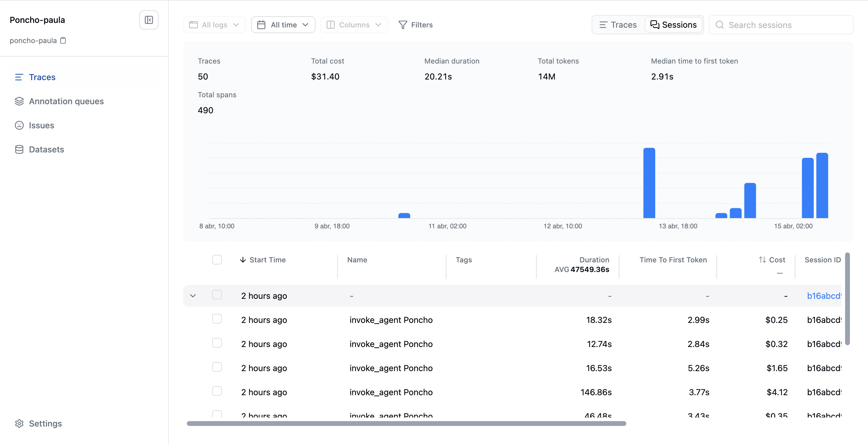Screen dimensions: 868x444
Task: Click the Issues sad-face icon
Action: coord(19,125)
